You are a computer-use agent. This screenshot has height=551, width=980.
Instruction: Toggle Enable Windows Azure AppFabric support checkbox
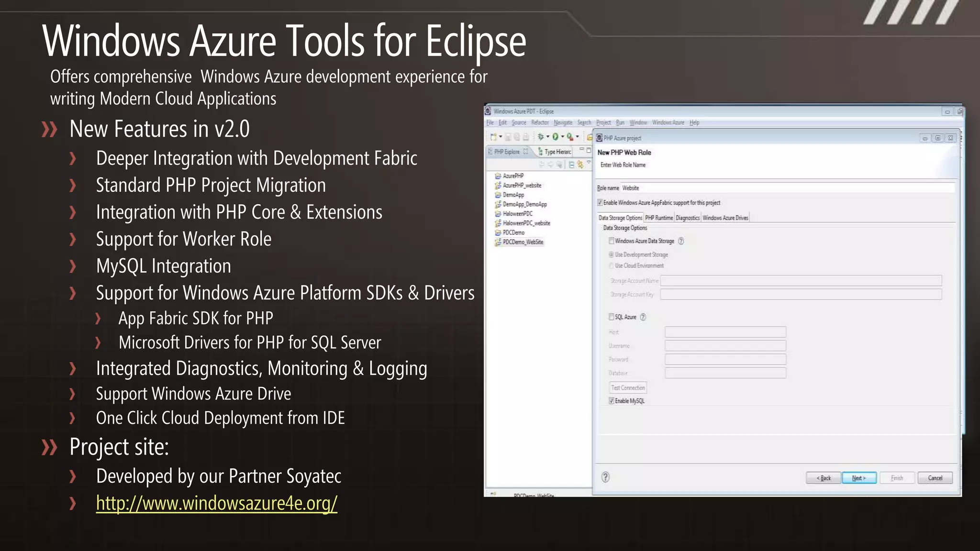tap(600, 203)
